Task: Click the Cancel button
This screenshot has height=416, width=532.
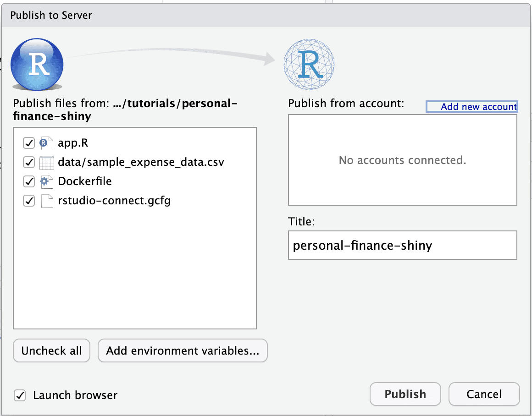Action: tap(484, 394)
